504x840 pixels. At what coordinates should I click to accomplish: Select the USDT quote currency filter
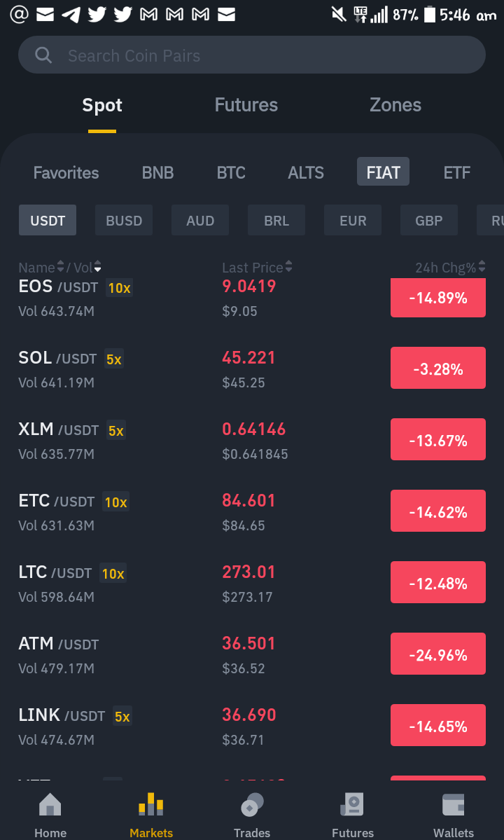coord(48,220)
